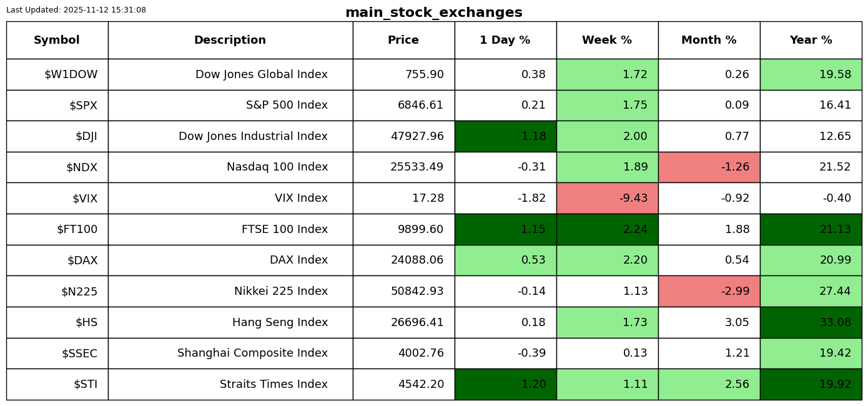
Task: Select the 1 Day % header
Action: 505,41
